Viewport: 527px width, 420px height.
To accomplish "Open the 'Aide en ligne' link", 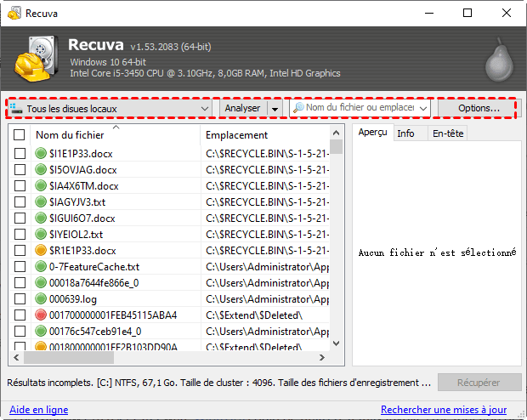I will (38, 410).
